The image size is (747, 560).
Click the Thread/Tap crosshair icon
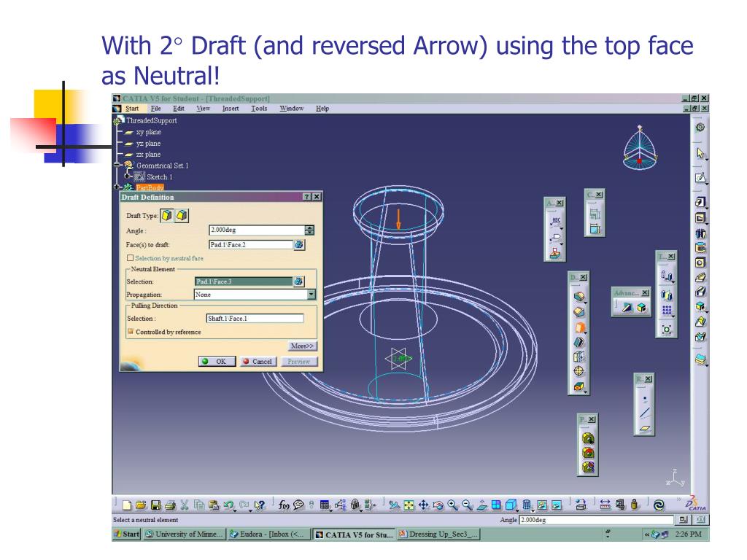578,371
